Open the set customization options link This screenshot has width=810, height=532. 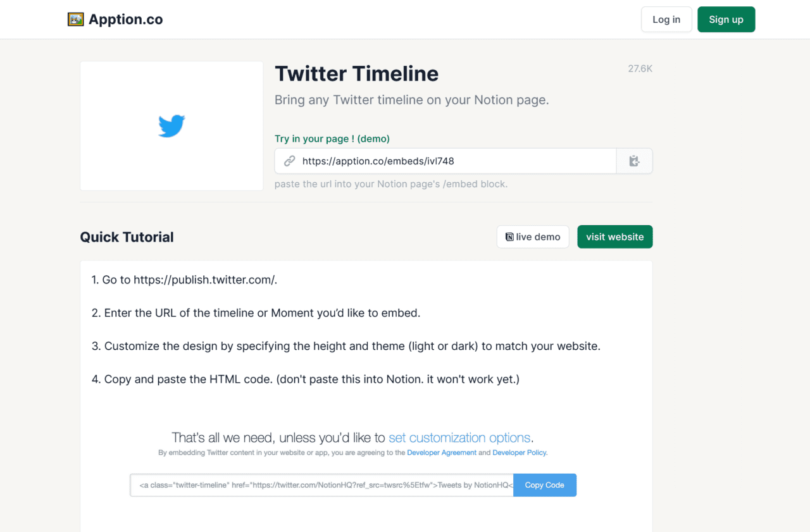point(459,437)
